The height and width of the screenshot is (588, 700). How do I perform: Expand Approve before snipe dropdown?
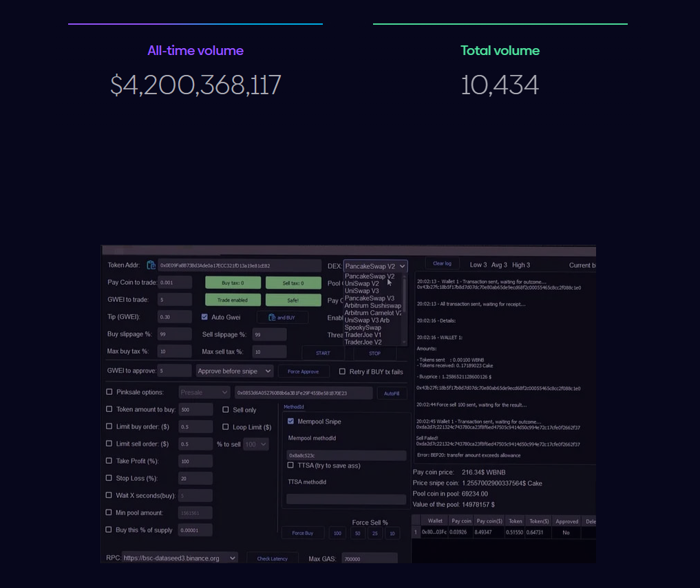(234, 371)
